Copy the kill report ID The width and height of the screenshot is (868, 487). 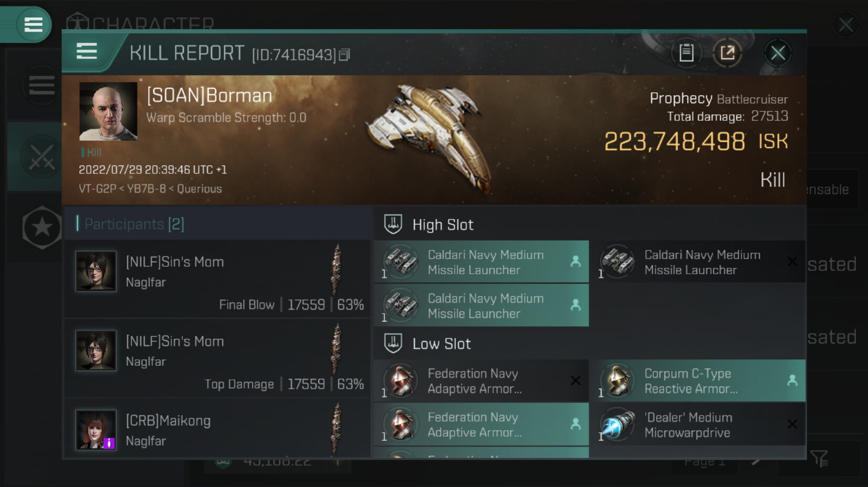[344, 55]
